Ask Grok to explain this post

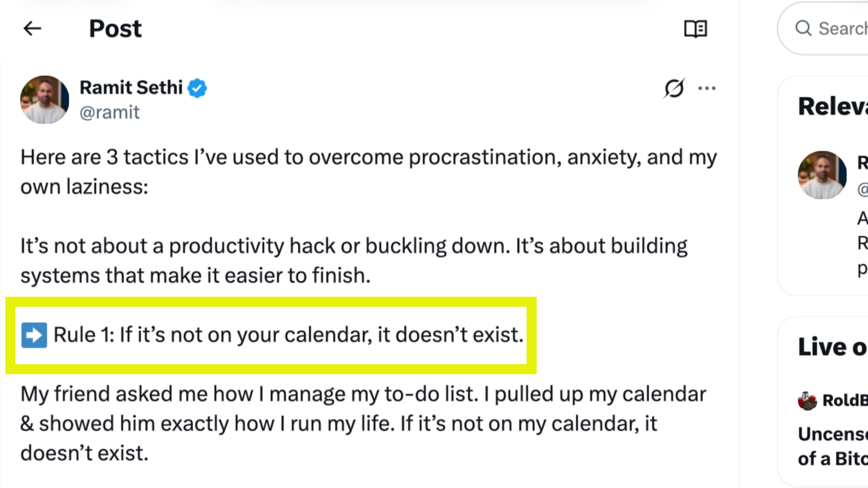click(x=673, y=89)
